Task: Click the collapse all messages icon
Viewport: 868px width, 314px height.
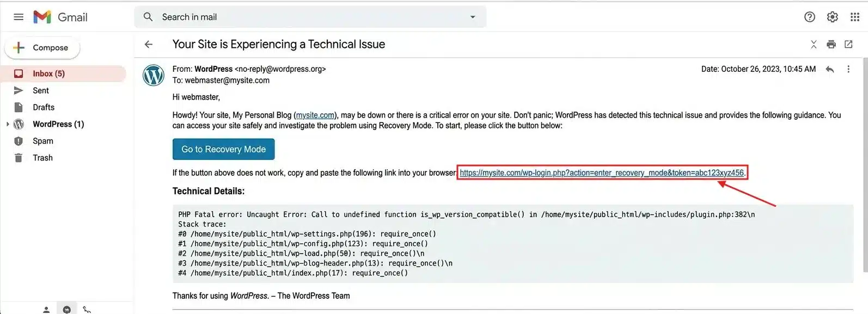Action: (x=814, y=44)
